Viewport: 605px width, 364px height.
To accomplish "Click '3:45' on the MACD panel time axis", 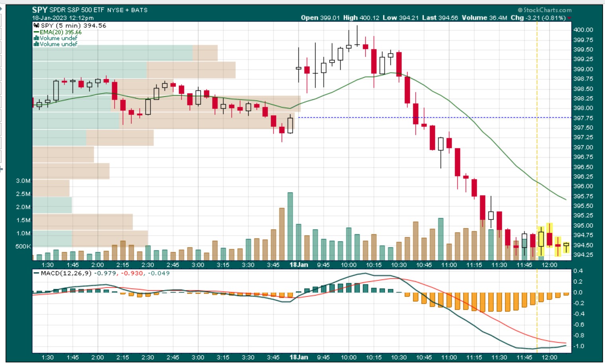I will click(273, 357).
